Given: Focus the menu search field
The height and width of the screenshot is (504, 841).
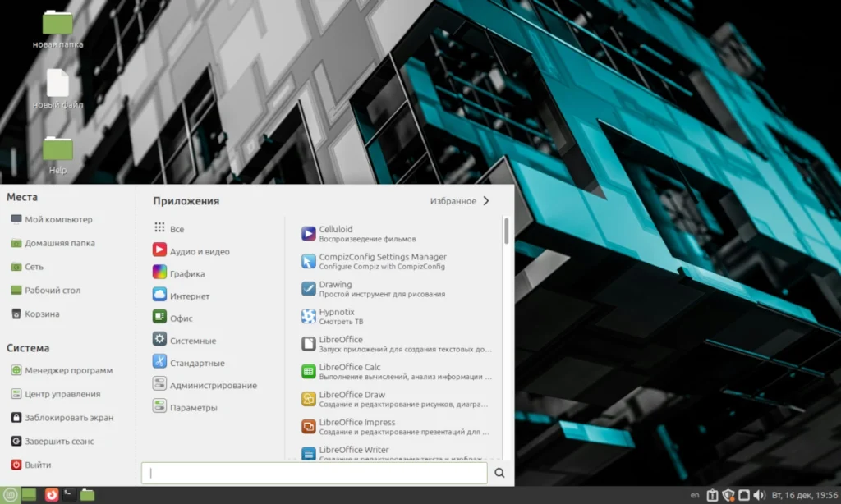Looking at the screenshot, I should click(x=315, y=473).
